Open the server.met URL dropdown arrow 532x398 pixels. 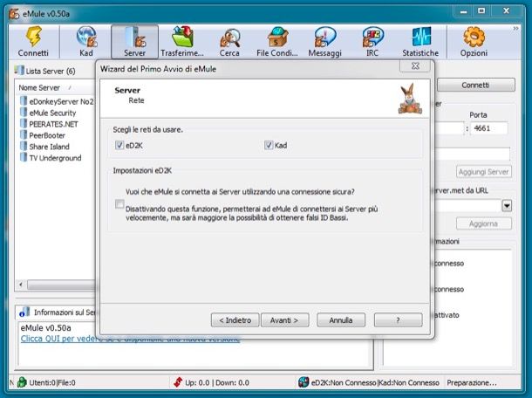tap(507, 205)
